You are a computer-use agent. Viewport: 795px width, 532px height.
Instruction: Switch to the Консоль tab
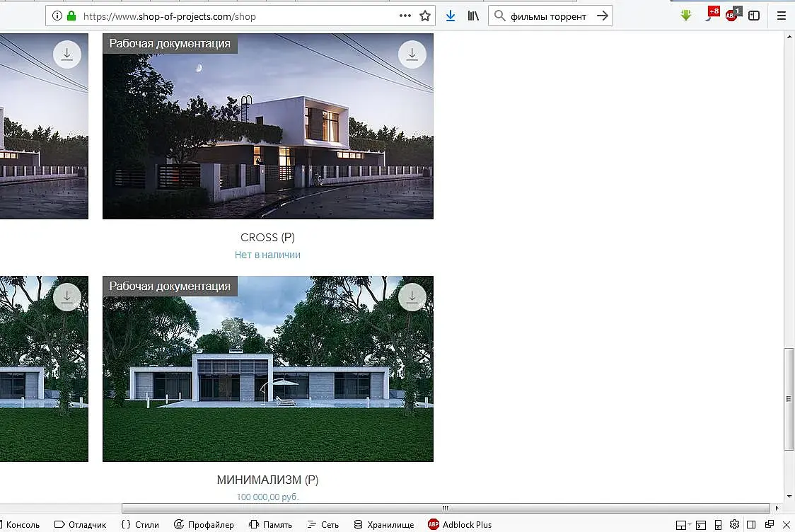coord(21,524)
